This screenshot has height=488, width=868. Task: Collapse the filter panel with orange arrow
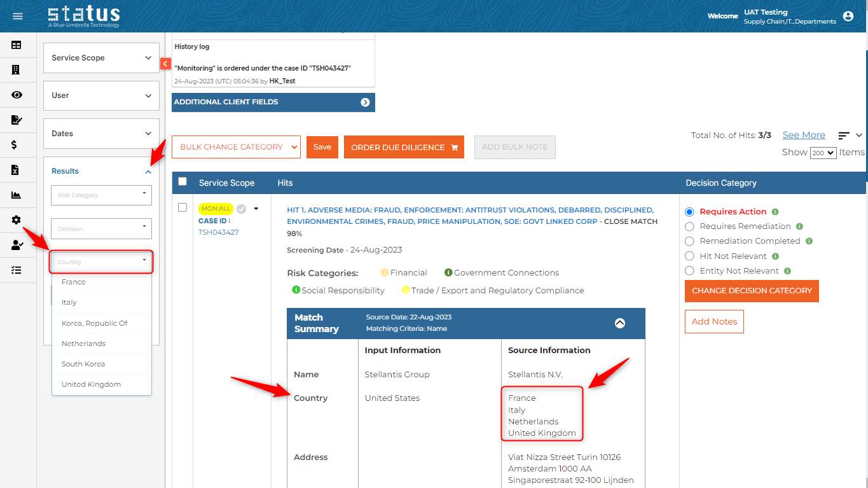[165, 64]
